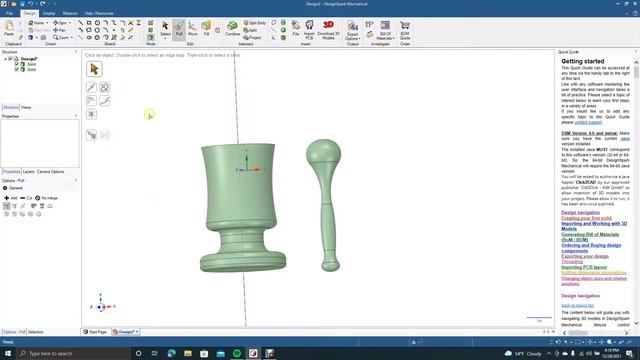Open the BOM Quote cart icon
The image size is (640, 360).
tap(404, 30)
